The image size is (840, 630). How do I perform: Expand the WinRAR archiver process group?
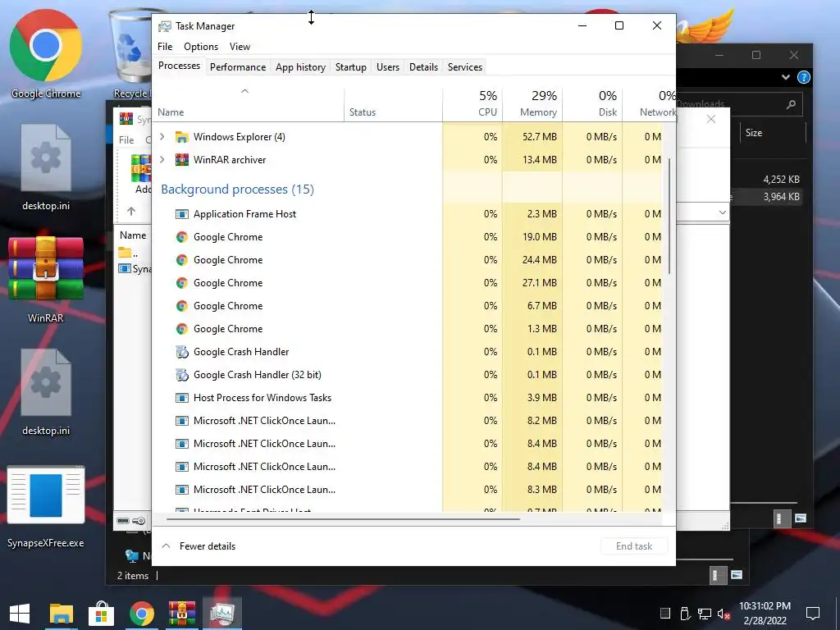click(x=162, y=159)
